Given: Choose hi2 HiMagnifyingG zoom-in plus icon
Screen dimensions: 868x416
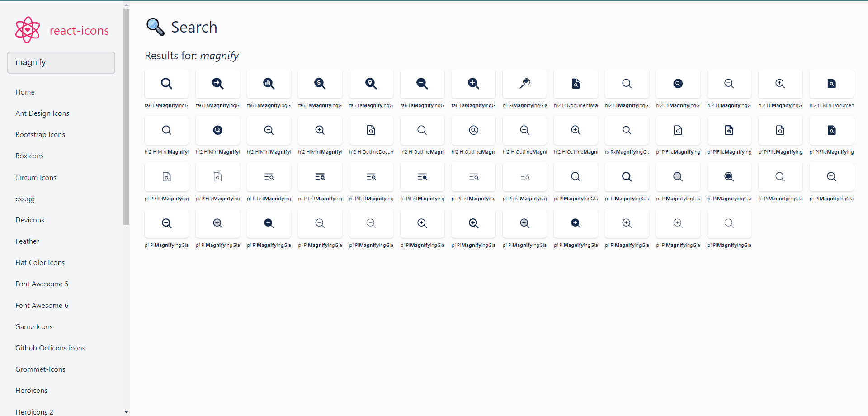Looking at the screenshot, I should pyautogui.click(x=780, y=84).
